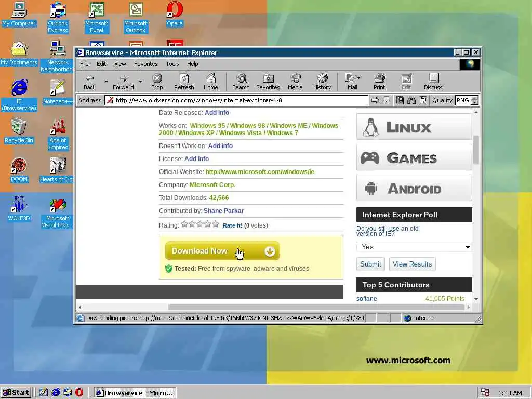532x399 pixels.
Task: Open the Favorites toolbar pane
Action: (268, 82)
